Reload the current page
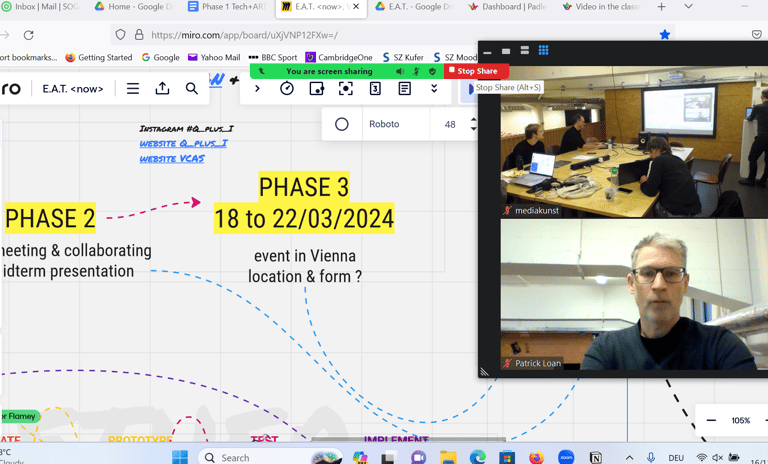Viewport: 768px width, 464px height. pyautogui.click(x=29, y=35)
